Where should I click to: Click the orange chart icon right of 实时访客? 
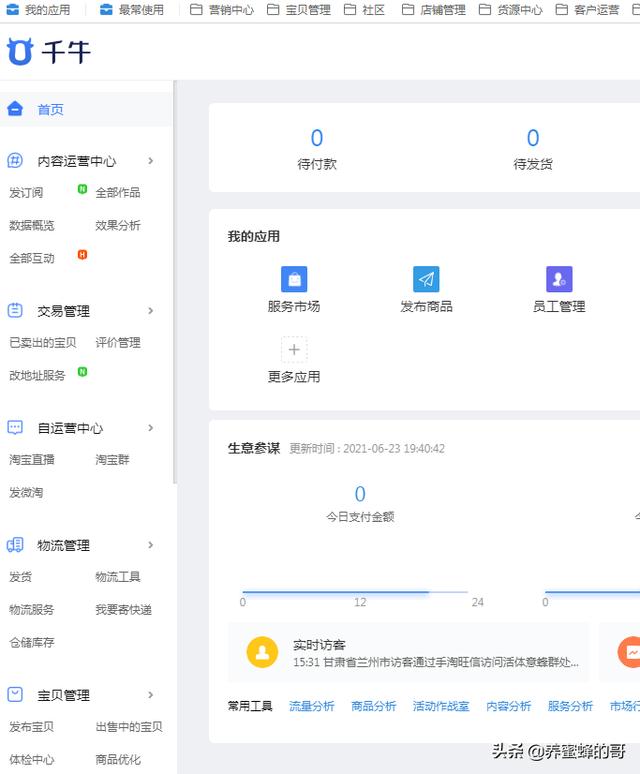pos(629,652)
